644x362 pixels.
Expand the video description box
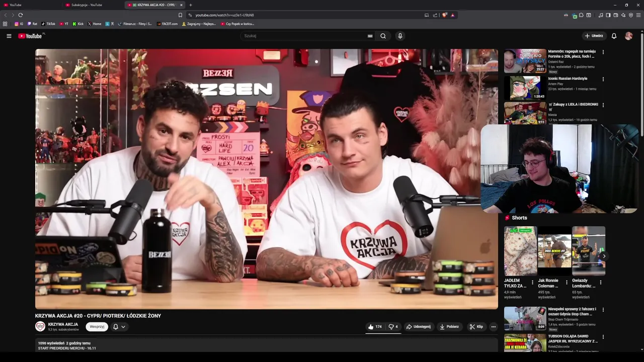[x=266, y=345]
